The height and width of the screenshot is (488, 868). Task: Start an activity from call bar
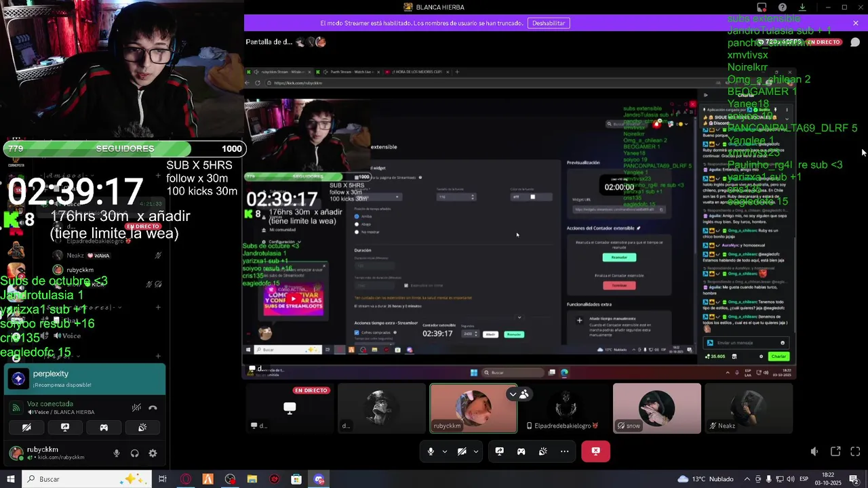pos(521,451)
